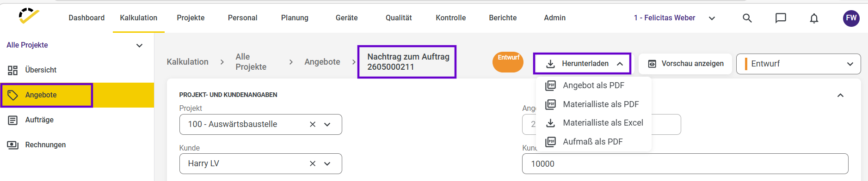Viewport: 868px width, 181px height.
Task: Collapse the Herunterladen menu button
Action: (x=582, y=64)
